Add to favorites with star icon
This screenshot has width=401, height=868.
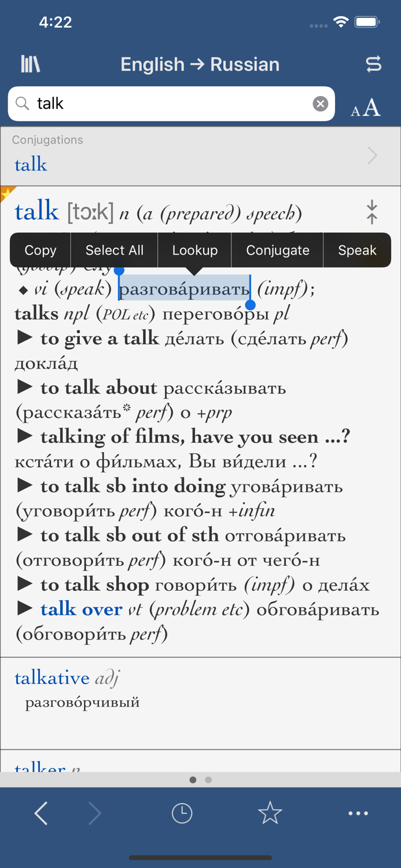pos(270,813)
